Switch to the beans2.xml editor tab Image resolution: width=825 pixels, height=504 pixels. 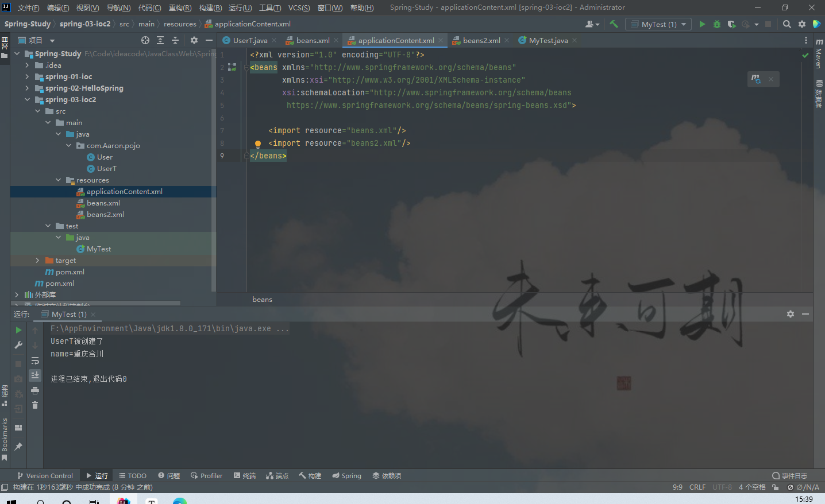click(481, 41)
